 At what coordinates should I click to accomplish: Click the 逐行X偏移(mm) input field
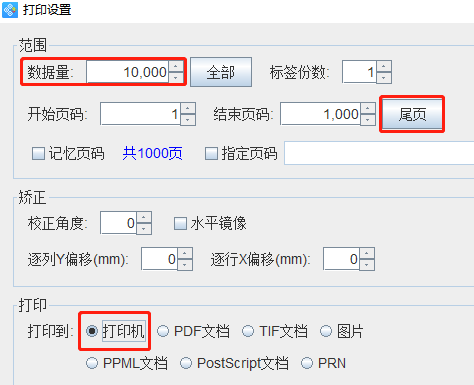(341, 259)
